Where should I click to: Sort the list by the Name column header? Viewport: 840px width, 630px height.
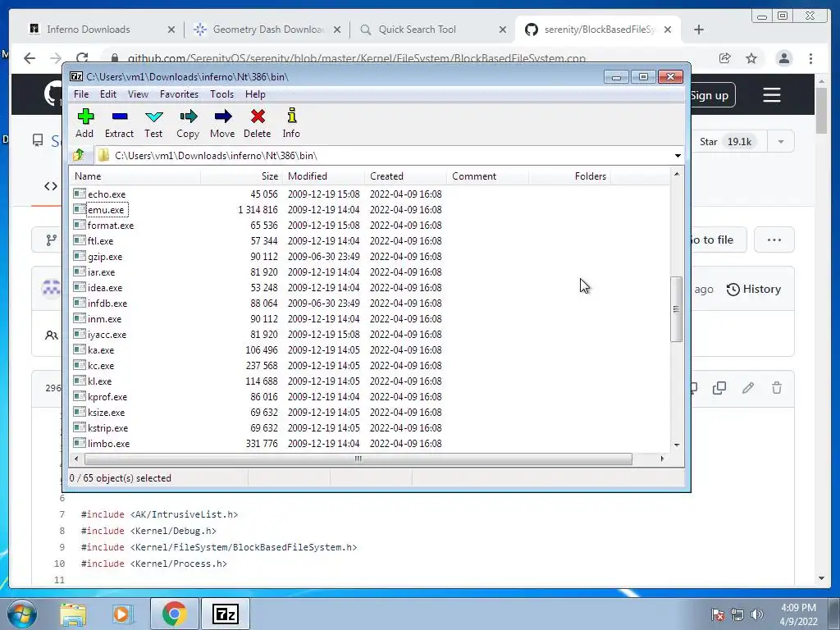135,176
